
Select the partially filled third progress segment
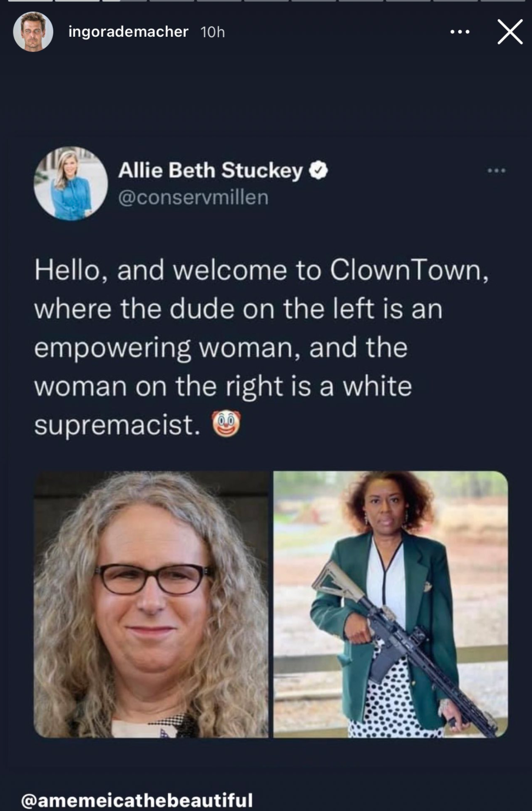tap(125, 1)
